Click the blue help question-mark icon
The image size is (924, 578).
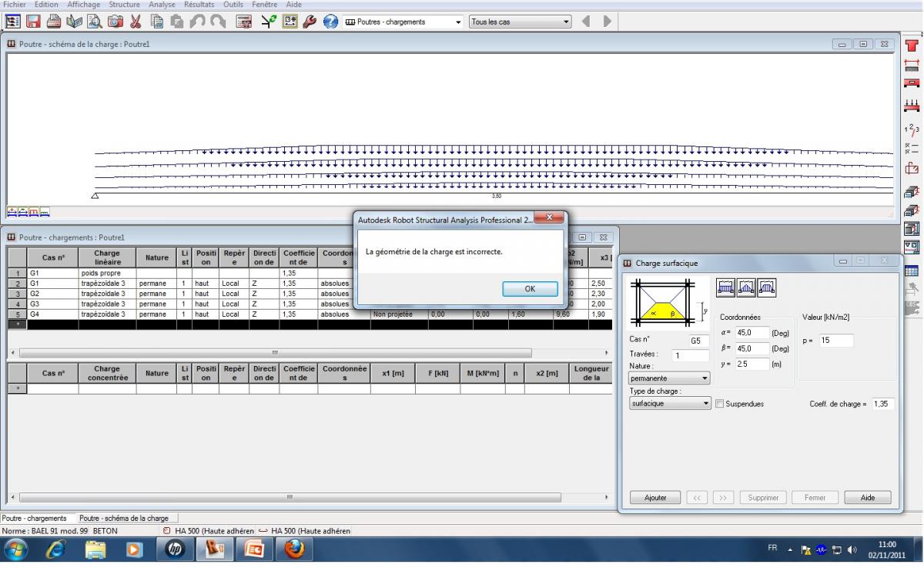coord(330,22)
